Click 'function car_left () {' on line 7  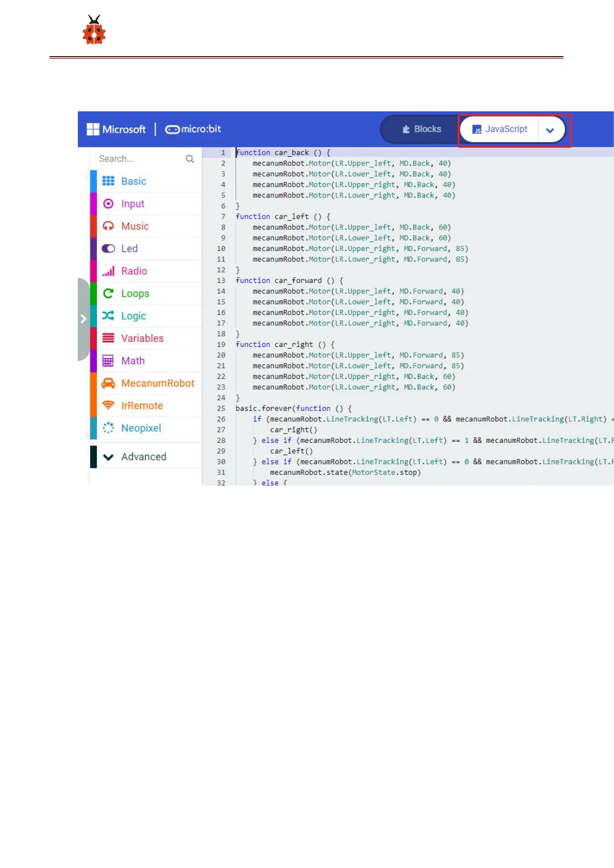pos(283,216)
